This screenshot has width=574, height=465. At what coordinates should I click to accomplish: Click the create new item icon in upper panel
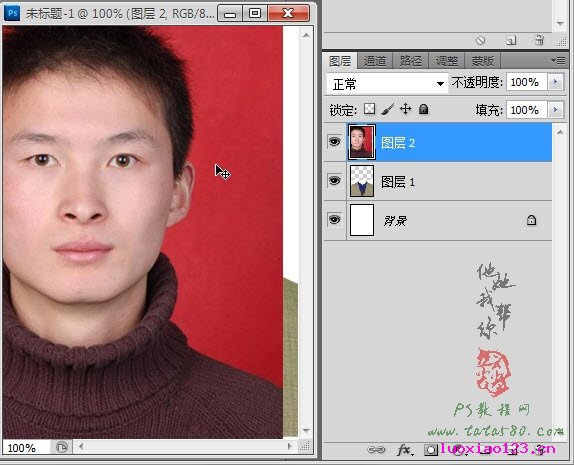(511, 40)
